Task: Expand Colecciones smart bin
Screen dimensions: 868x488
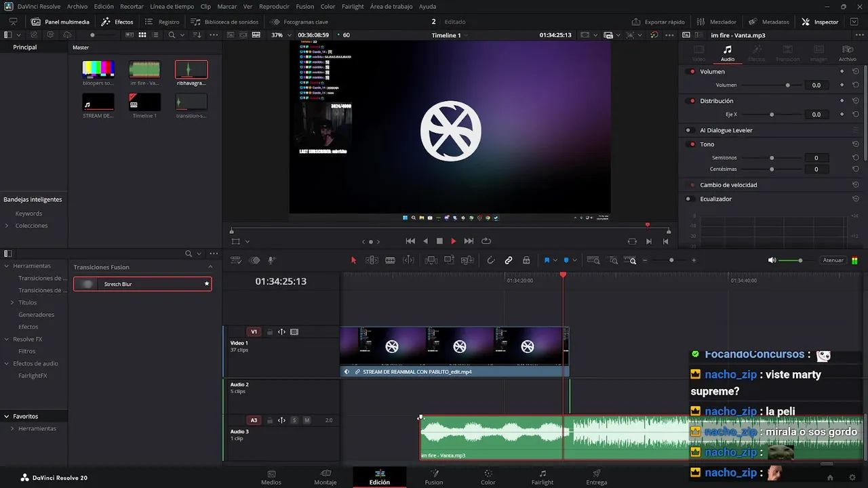Action: coord(7,226)
